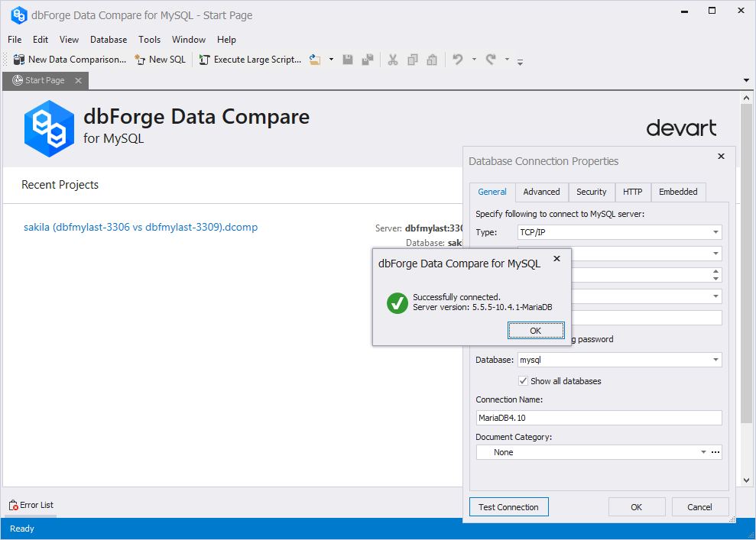Click OK in Database Connection Properties

tap(637, 506)
